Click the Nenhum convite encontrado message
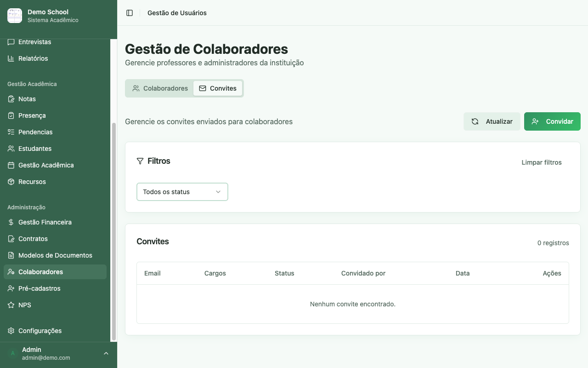Viewport: 588px width, 368px height. pos(353,304)
